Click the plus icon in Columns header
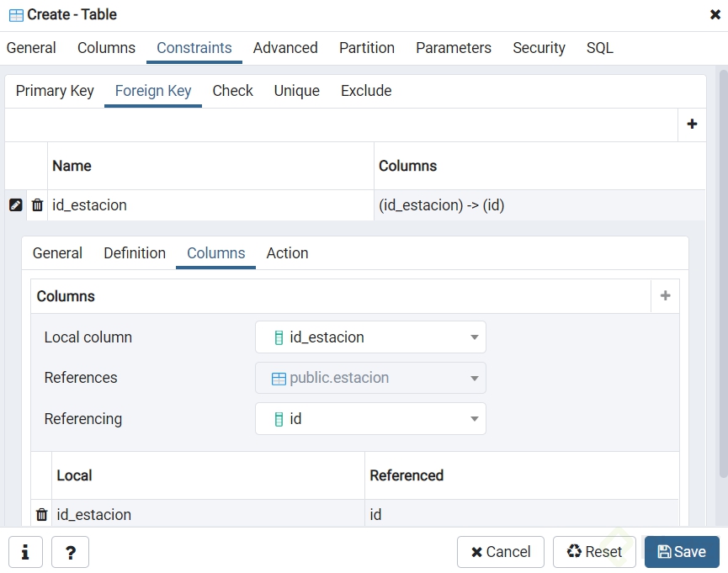The width and height of the screenshot is (728, 573). point(665,296)
